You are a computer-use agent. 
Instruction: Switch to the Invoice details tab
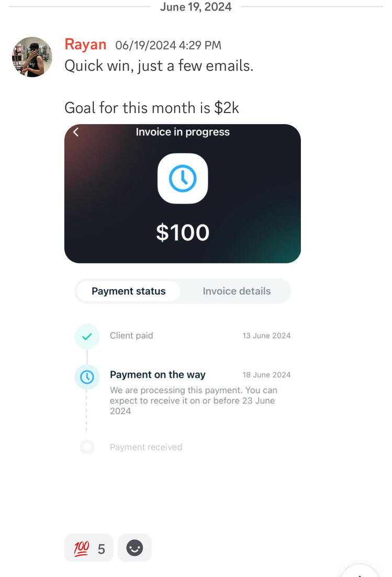click(x=237, y=291)
